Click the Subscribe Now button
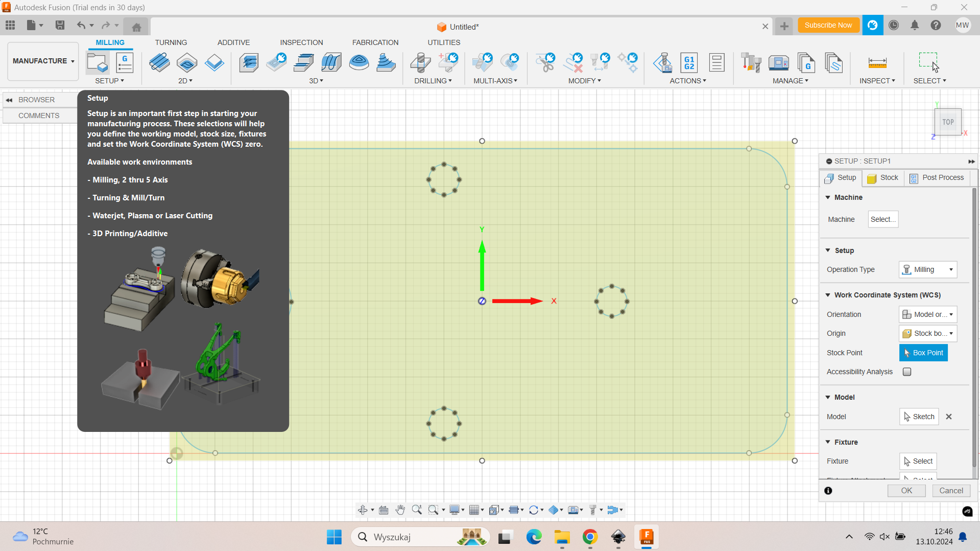 click(x=828, y=25)
